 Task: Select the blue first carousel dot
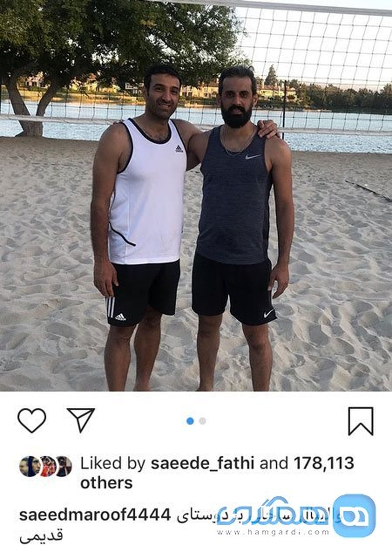(190, 421)
